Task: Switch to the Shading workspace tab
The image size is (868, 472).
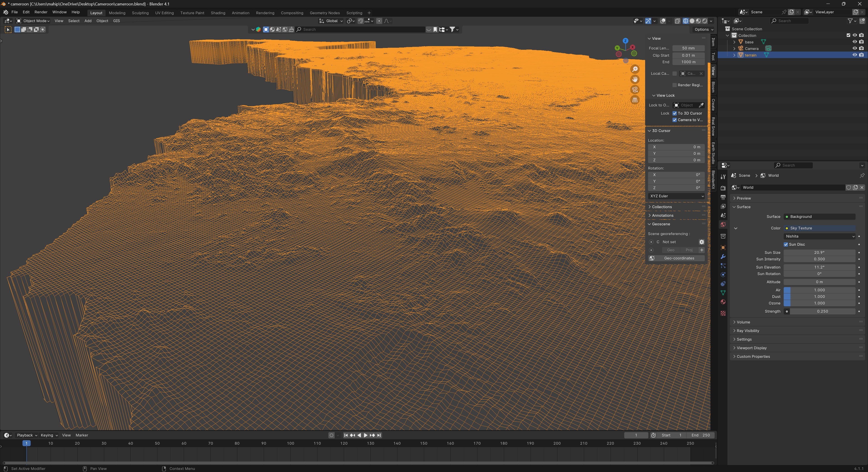Action: click(x=218, y=13)
